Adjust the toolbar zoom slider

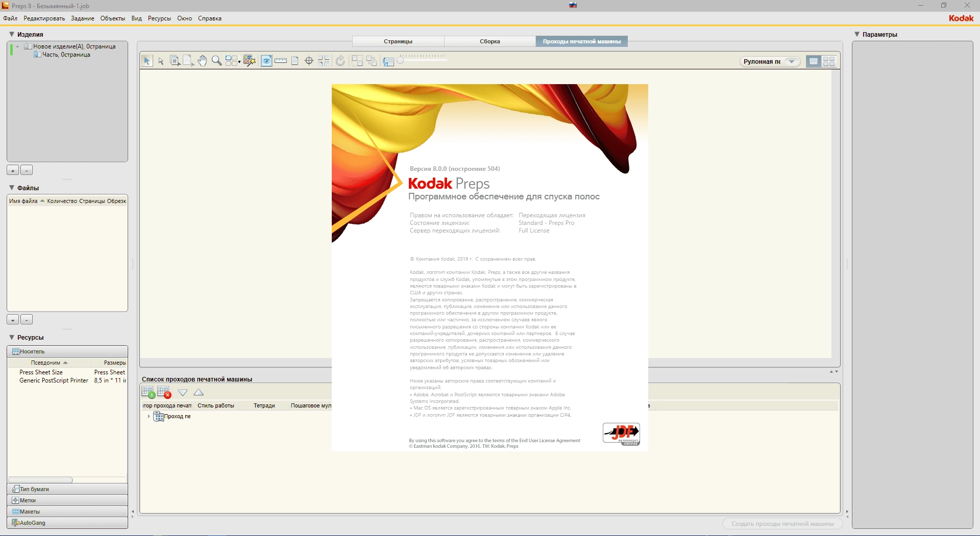click(x=401, y=61)
